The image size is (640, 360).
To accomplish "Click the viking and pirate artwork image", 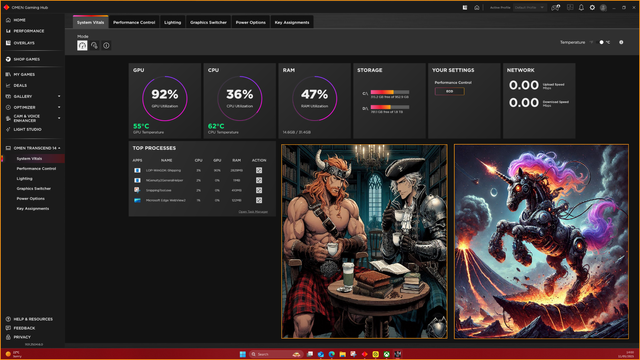I will [364, 241].
